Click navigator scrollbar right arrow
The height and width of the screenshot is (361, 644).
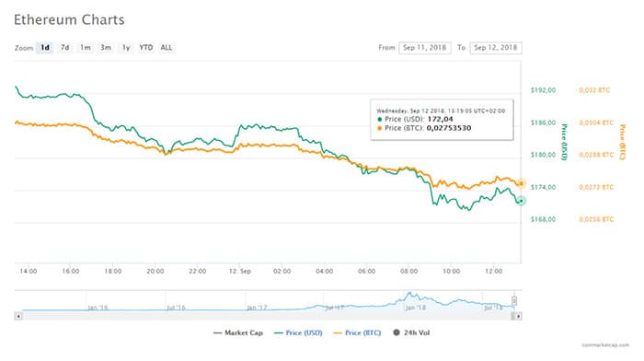coord(519,316)
